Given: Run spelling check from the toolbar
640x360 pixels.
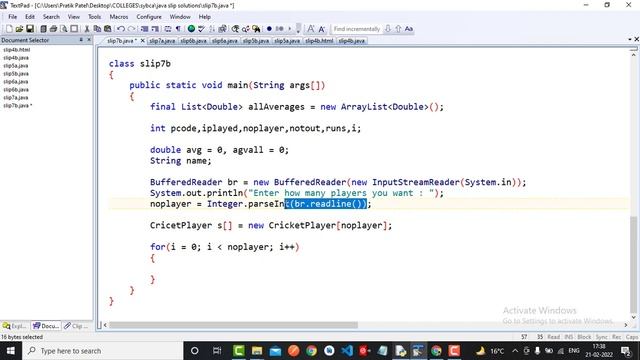Looking at the screenshot, I should pos(202,29).
